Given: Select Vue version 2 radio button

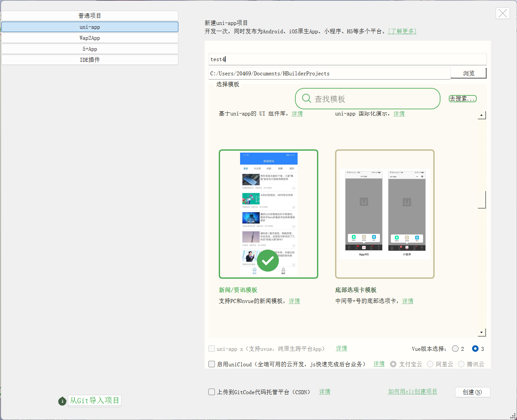Looking at the screenshot, I should (x=455, y=349).
